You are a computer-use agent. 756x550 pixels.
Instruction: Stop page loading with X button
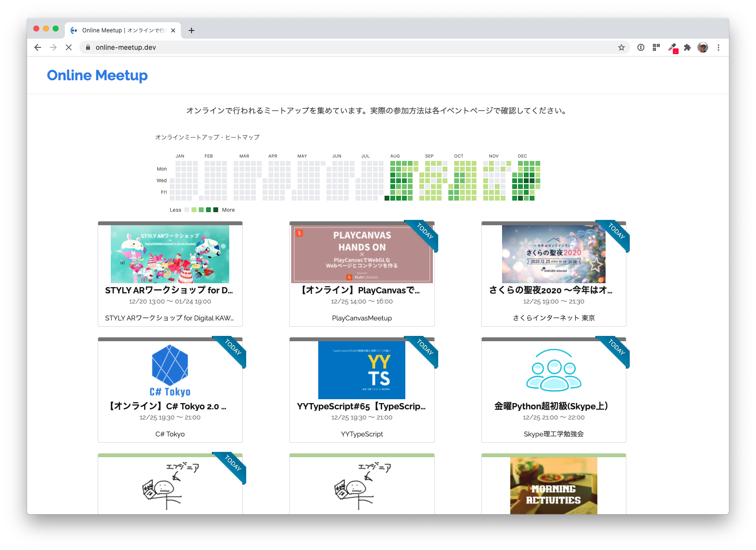click(x=69, y=47)
